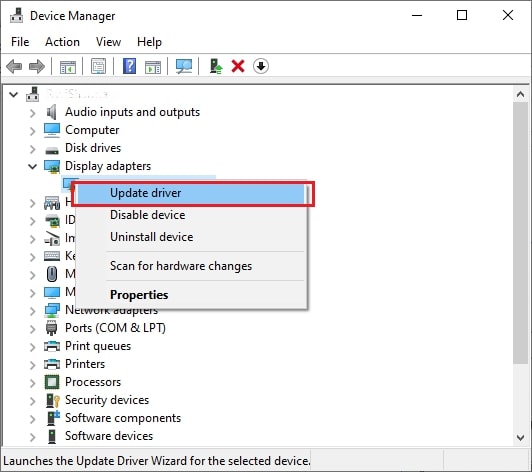Viewport: 532px width, 472px height.
Task: Expand the Disk drives category
Action: click(32, 149)
